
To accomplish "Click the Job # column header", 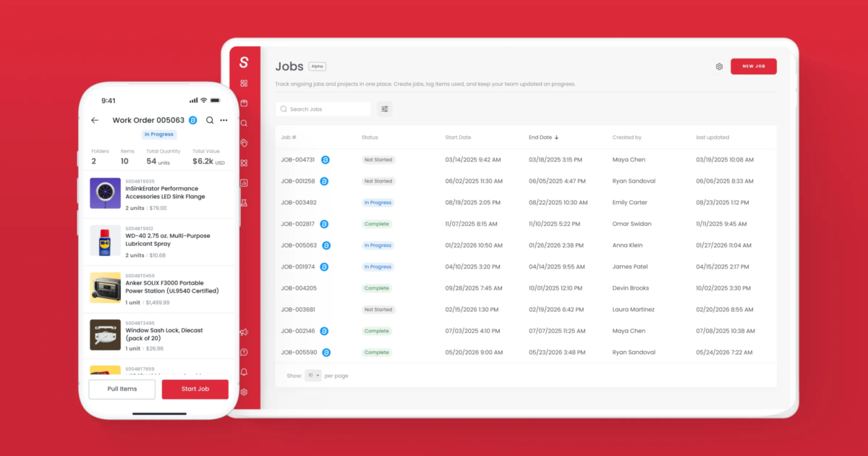I will coord(289,137).
